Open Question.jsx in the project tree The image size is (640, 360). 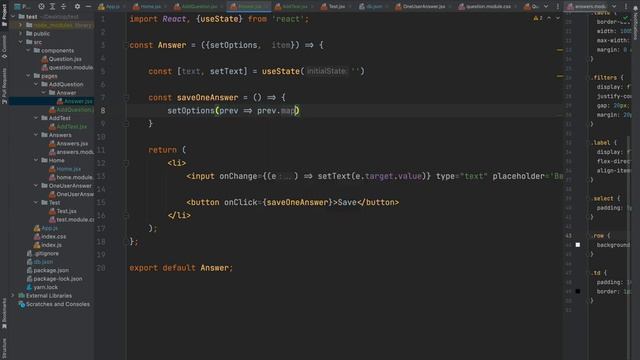click(61, 59)
